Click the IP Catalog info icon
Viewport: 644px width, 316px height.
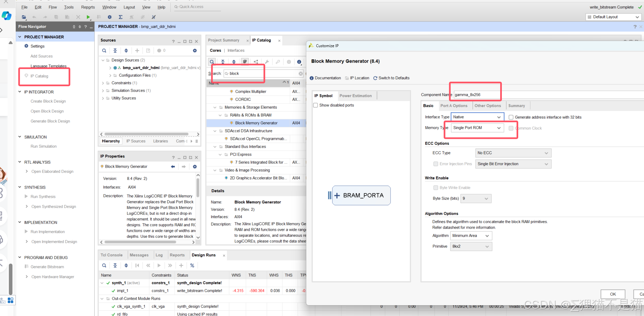[299, 62]
